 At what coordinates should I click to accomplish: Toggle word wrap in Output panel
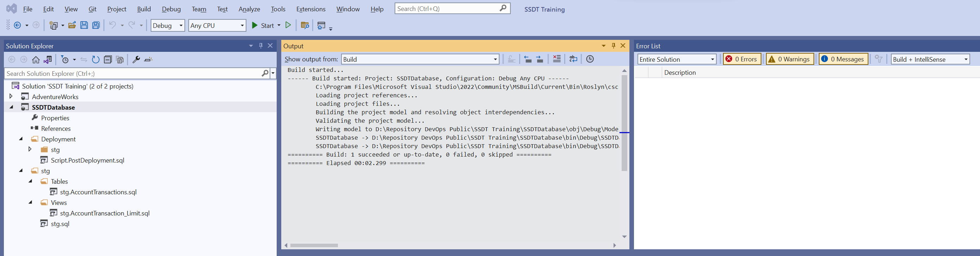point(573,59)
